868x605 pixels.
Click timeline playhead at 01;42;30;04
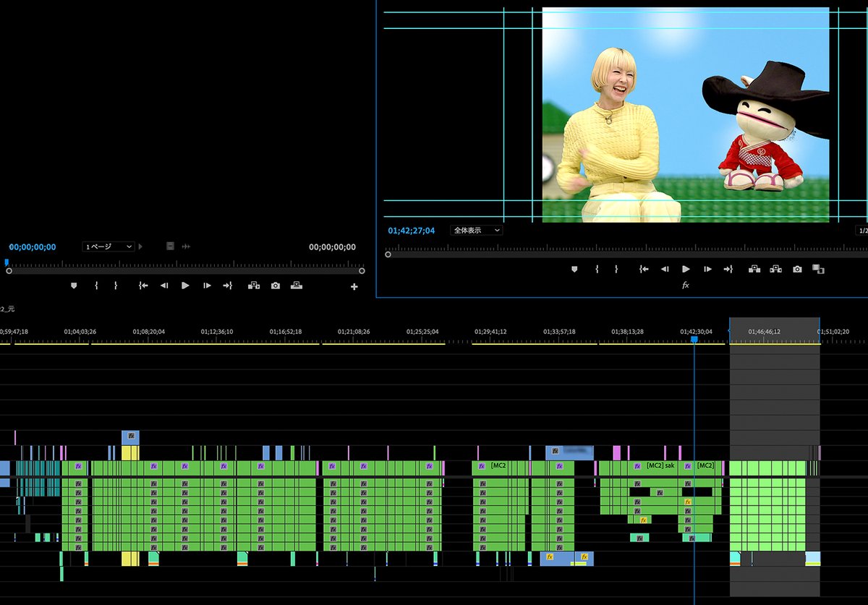click(694, 339)
